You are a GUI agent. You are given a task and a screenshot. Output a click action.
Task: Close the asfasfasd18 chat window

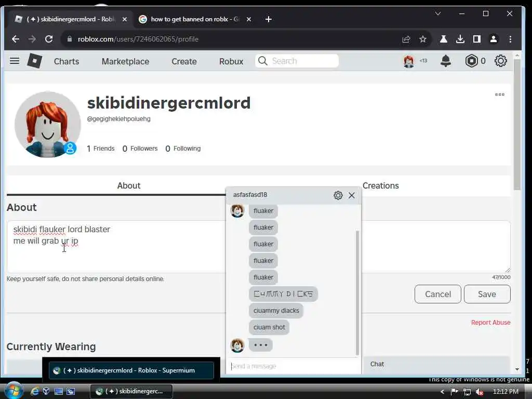pyautogui.click(x=352, y=195)
